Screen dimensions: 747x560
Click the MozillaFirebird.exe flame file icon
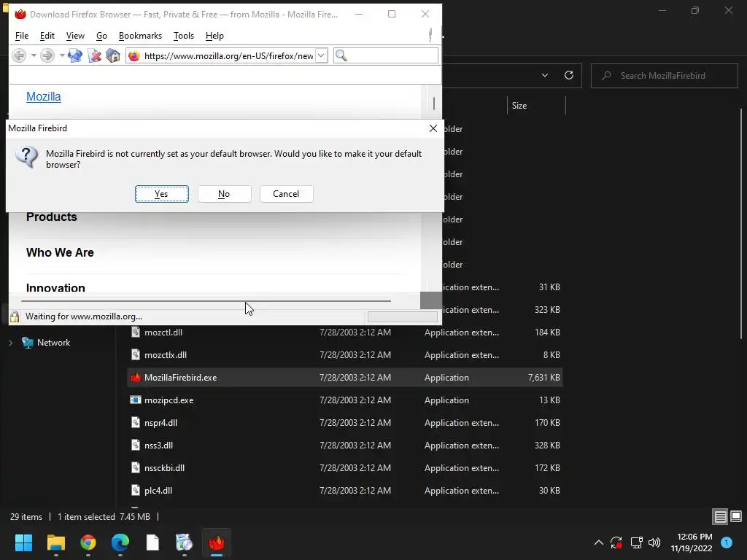[x=136, y=378]
